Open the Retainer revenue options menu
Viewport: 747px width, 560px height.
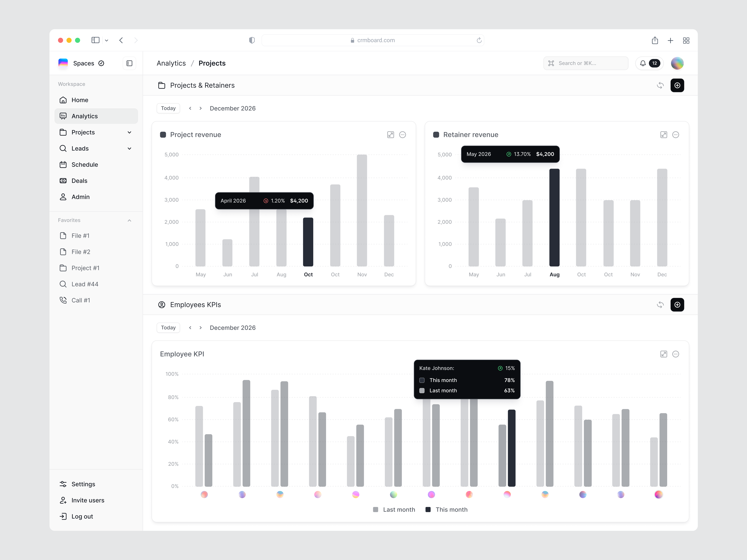click(676, 134)
